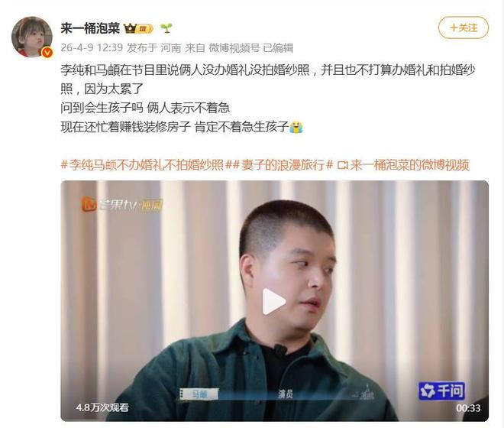The image size is (504, 428).
Task: Click the 微博视频号 source link
Action: pos(234,47)
